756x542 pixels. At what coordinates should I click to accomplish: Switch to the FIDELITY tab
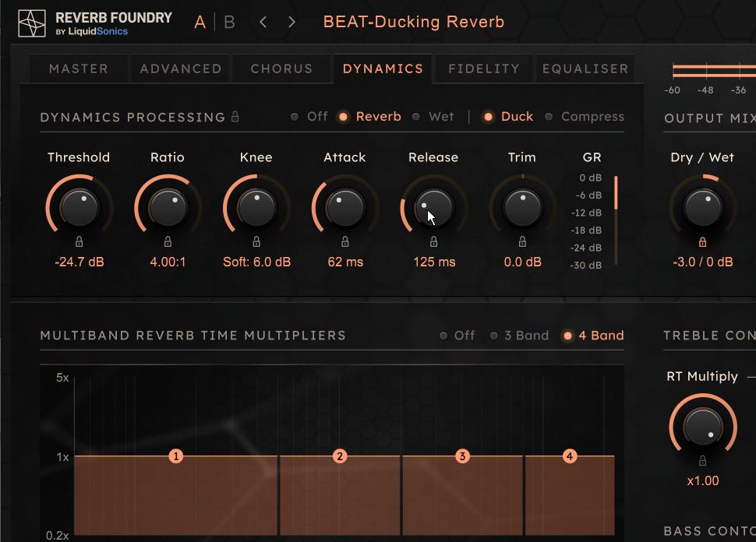coord(484,69)
